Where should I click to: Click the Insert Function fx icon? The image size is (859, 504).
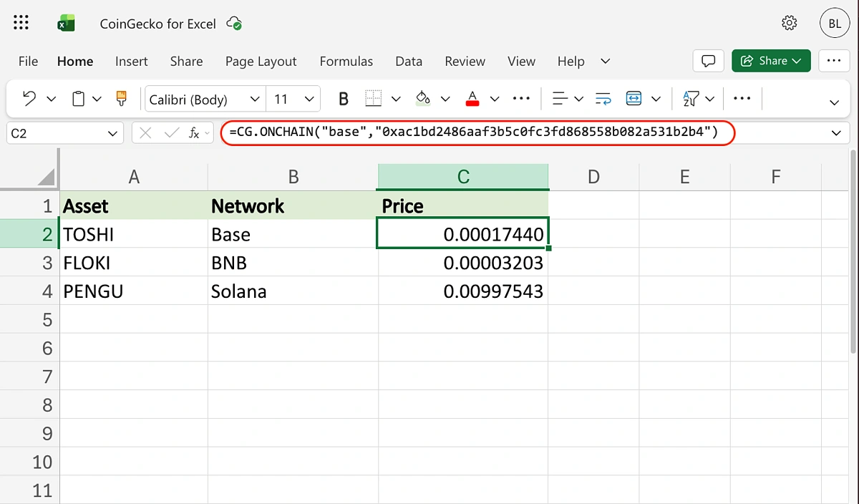[194, 133]
